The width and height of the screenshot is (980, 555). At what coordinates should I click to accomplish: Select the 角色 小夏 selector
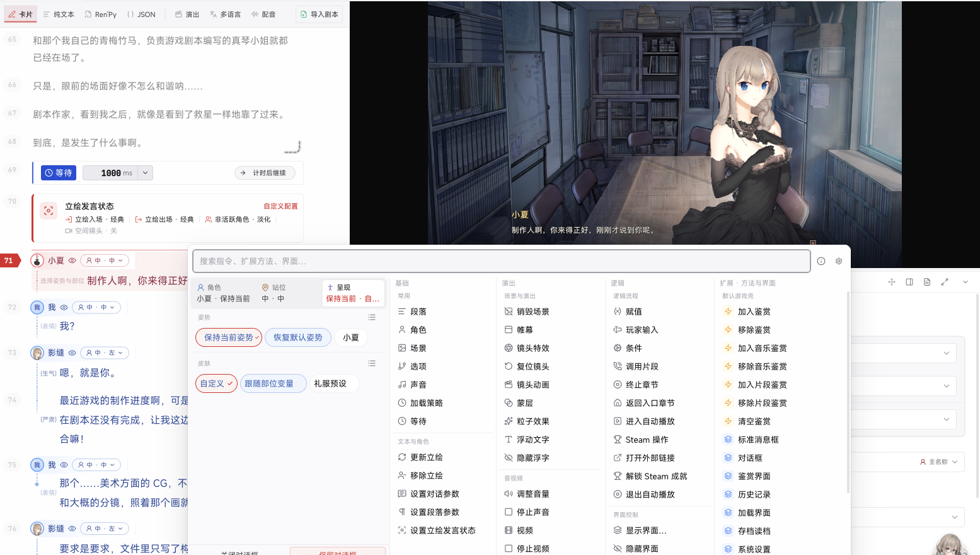coord(224,293)
